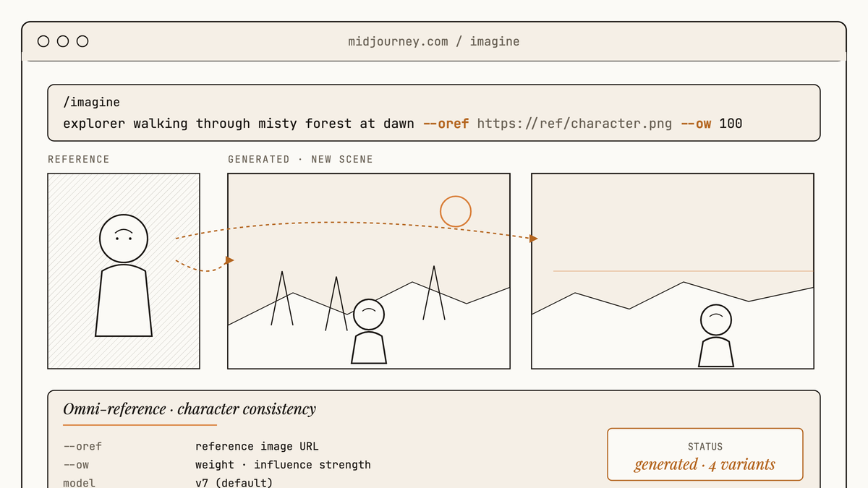This screenshot has width=868, height=488.
Task: Click the generated · 4 variants status box
Action: [705, 455]
